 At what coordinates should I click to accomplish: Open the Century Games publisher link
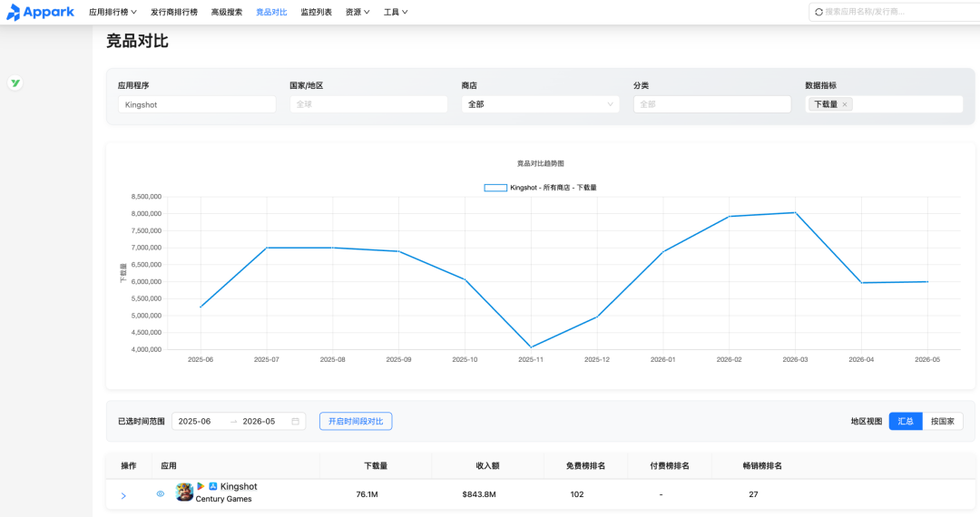point(224,499)
